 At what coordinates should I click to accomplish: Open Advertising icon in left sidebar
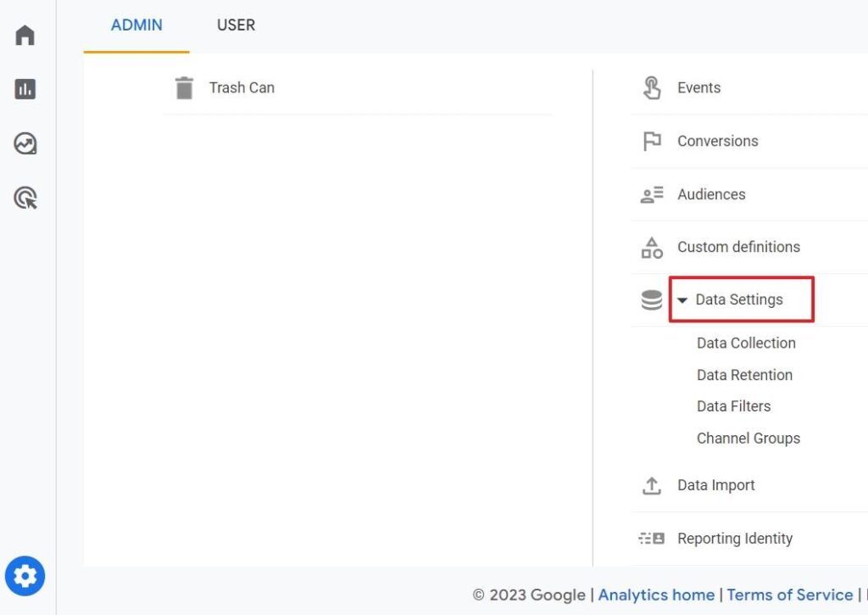[25, 198]
